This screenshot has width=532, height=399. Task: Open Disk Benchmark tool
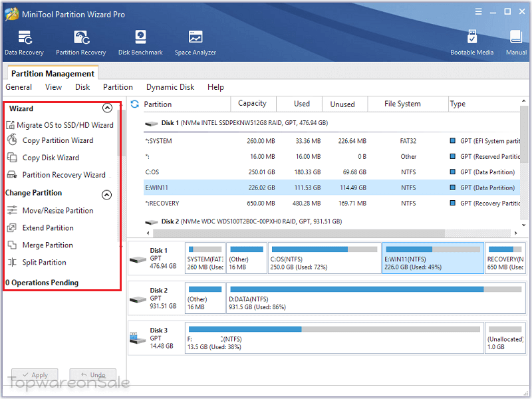(140, 43)
